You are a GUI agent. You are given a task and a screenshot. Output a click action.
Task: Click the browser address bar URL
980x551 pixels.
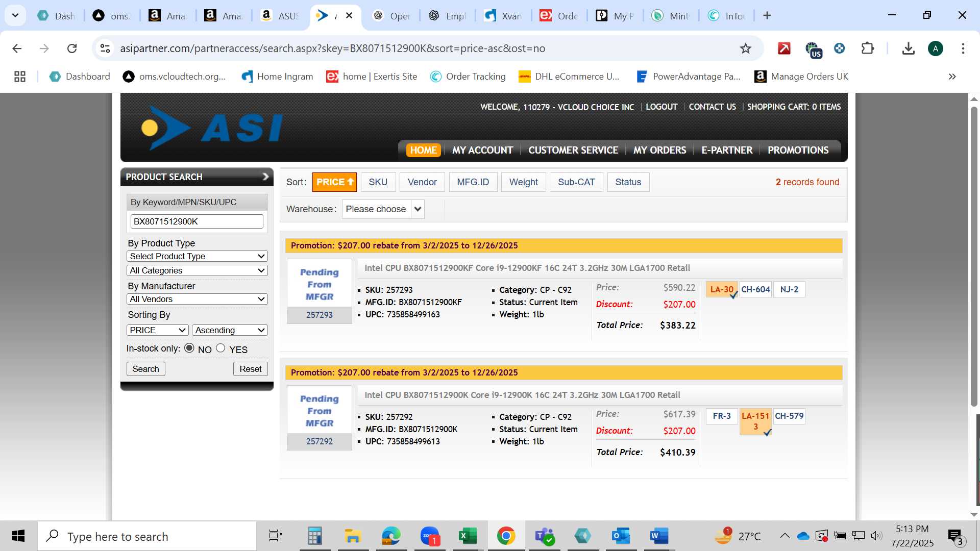[332, 48]
